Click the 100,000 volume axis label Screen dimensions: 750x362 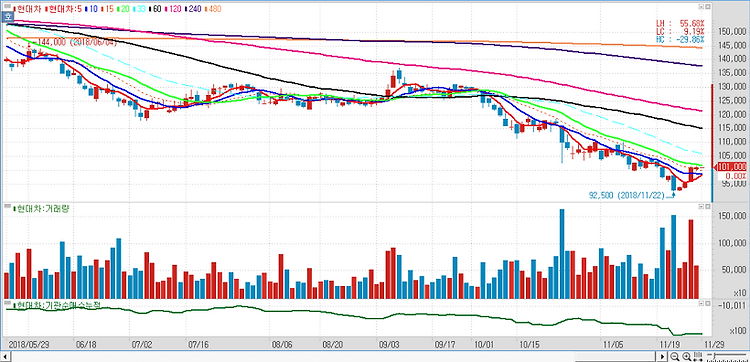(x=732, y=243)
